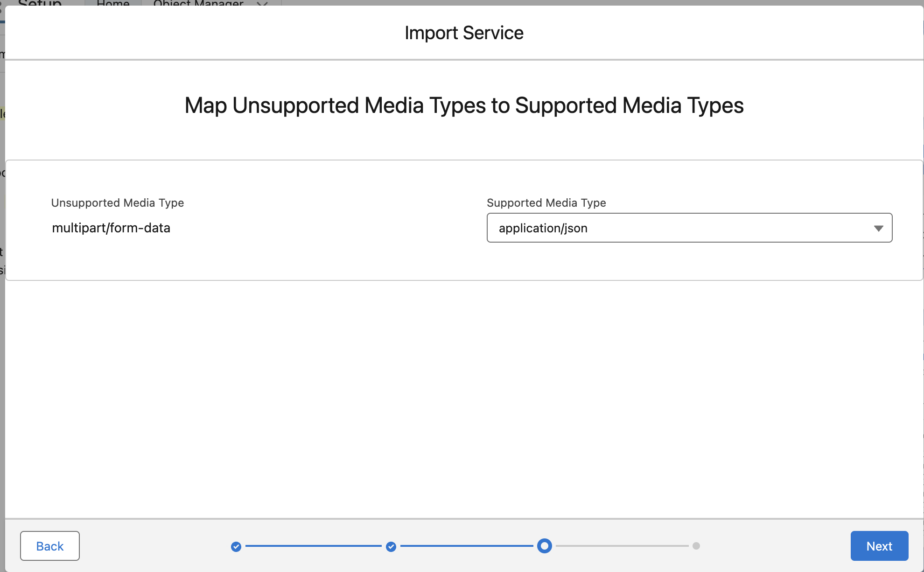Click the Unsupported Media Type label

118,203
